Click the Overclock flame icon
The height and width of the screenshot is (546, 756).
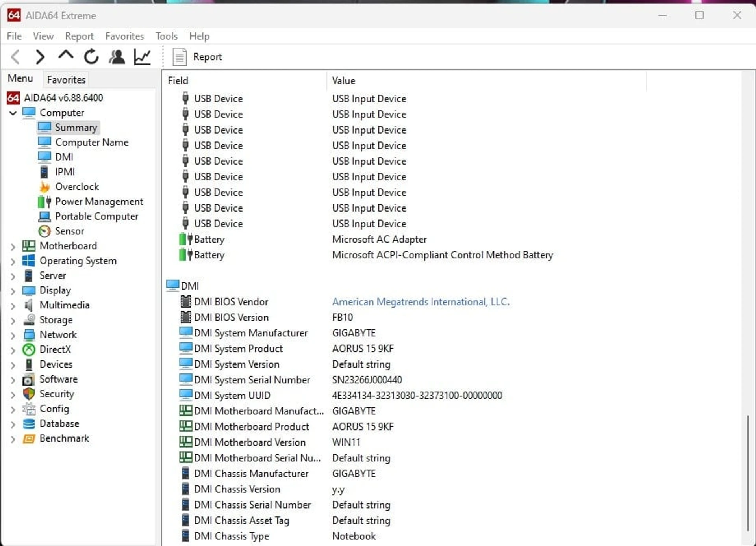pos(44,187)
